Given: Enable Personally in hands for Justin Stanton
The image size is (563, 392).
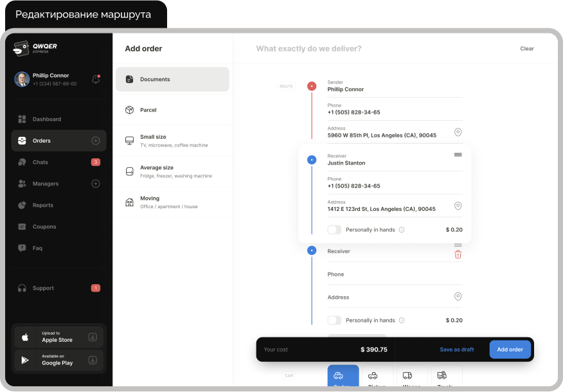Looking at the screenshot, I should pos(334,229).
